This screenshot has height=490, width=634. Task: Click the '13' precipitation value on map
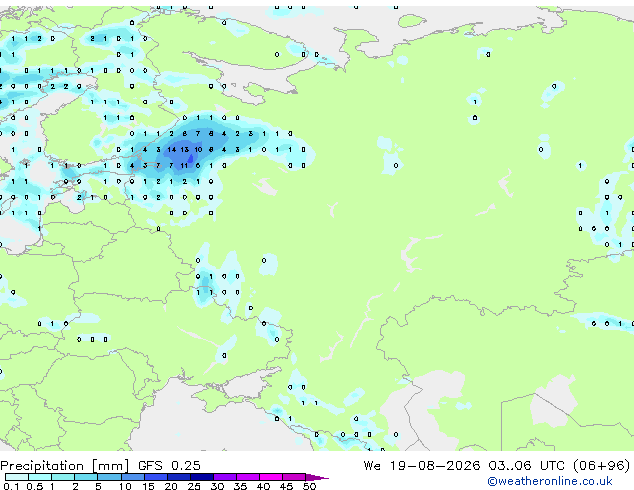[x=185, y=150]
